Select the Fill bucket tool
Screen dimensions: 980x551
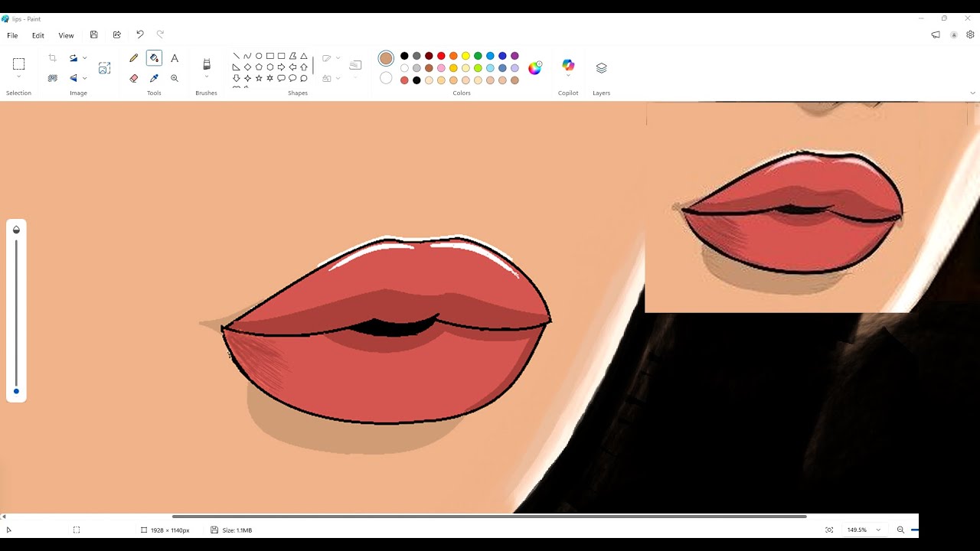click(x=154, y=58)
